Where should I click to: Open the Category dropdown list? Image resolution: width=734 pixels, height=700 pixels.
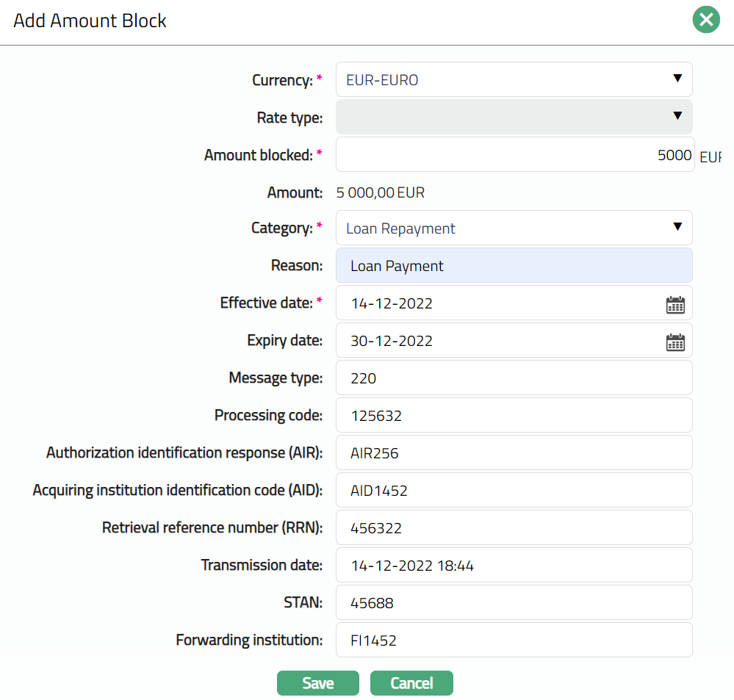[x=514, y=228]
